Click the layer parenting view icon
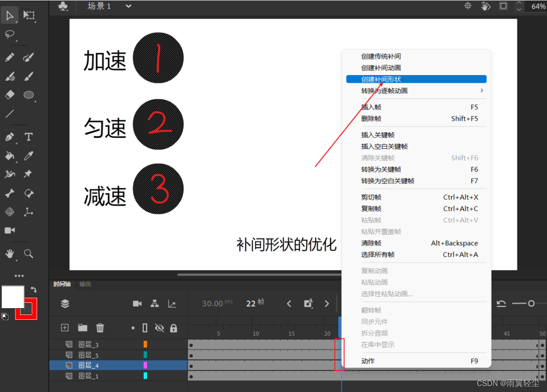 [x=155, y=304]
